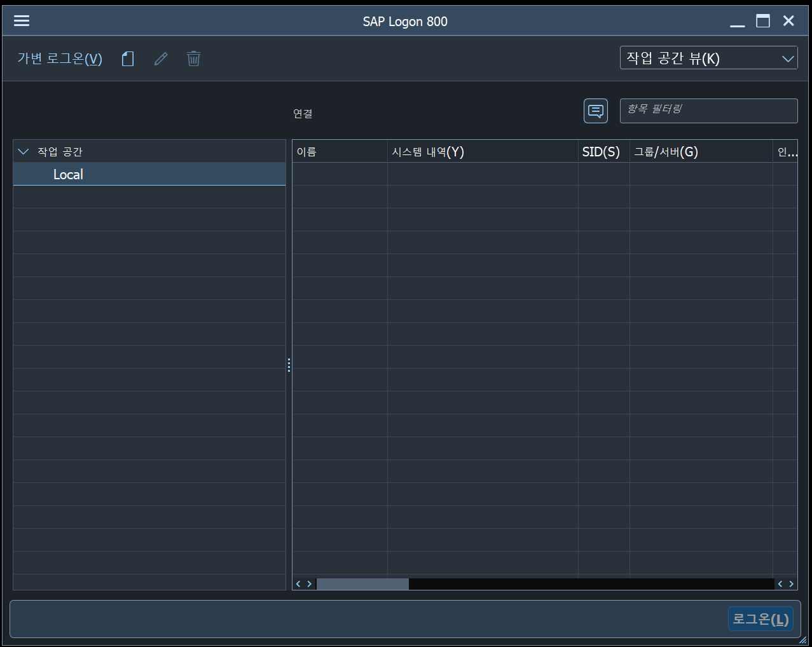Click the leftmost scroll-left arrow
812x647 pixels.
(298, 584)
